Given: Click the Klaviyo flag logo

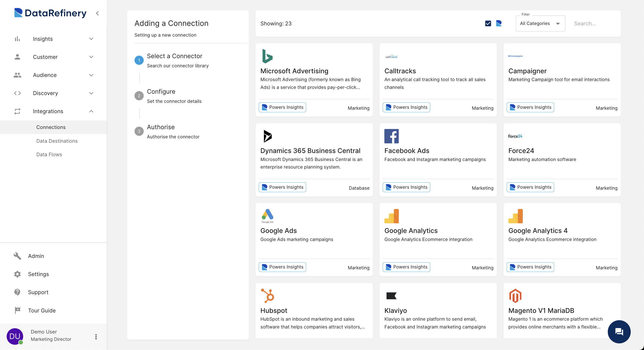Looking at the screenshot, I should (391, 296).
